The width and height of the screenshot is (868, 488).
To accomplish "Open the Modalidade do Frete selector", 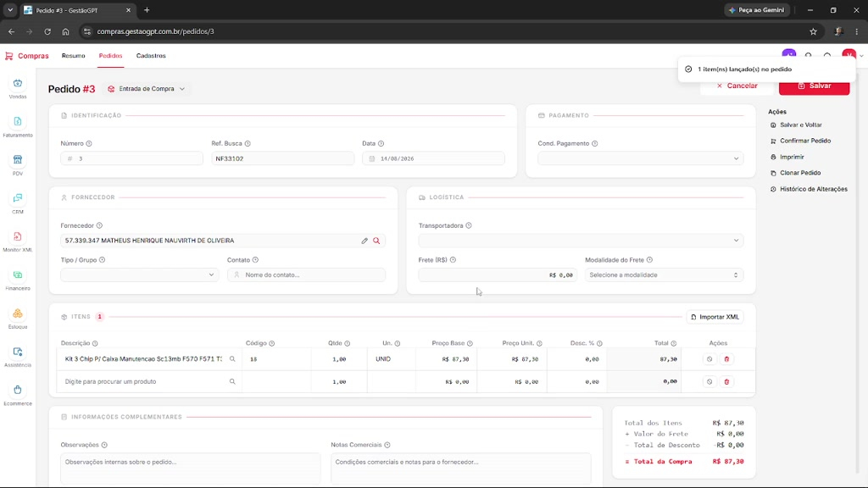I will click(664, 275).
